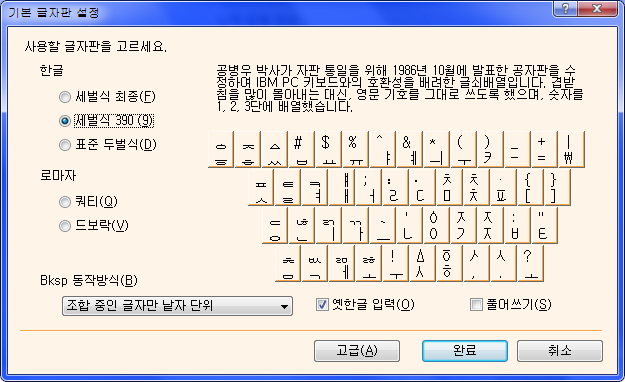
Task: Pick the 쿼티(Q) roman layout
Action: coord(88,202)
